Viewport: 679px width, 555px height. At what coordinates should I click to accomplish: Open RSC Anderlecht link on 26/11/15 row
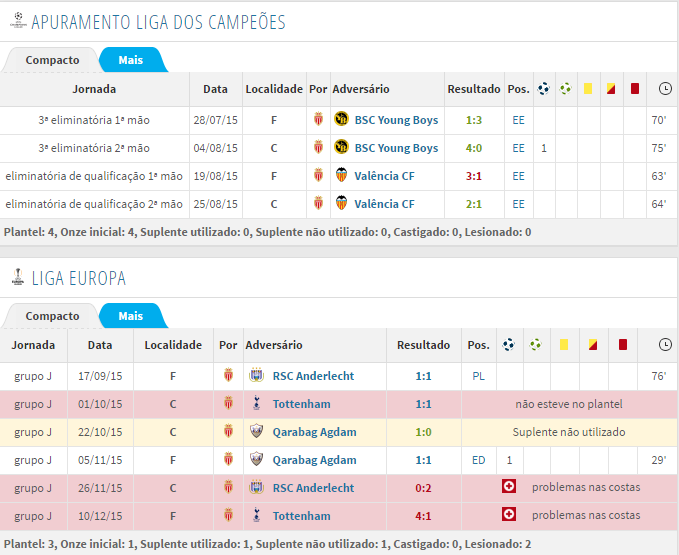tap(313, 488)
